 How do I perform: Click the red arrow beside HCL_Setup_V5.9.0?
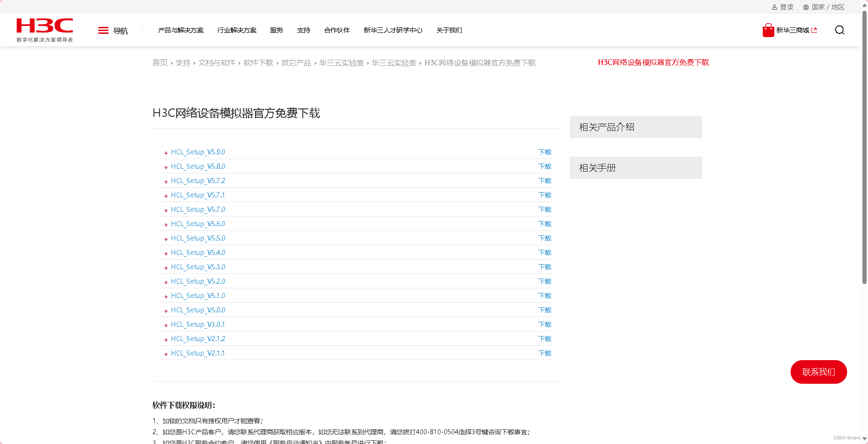166,152
